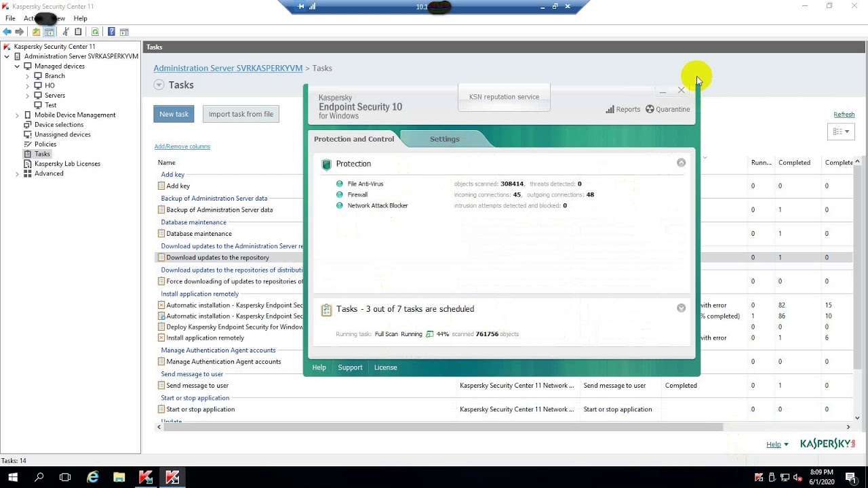
Task: Toggle console tree visibility toolbar icon
Action: click(49, 32)
